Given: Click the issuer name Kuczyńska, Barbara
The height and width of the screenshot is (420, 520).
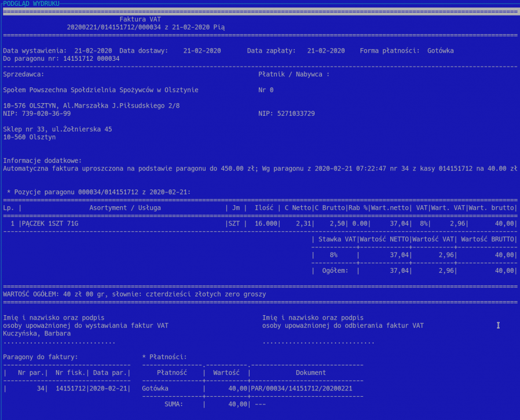Looking at the screenshot, I should point(37,333).
